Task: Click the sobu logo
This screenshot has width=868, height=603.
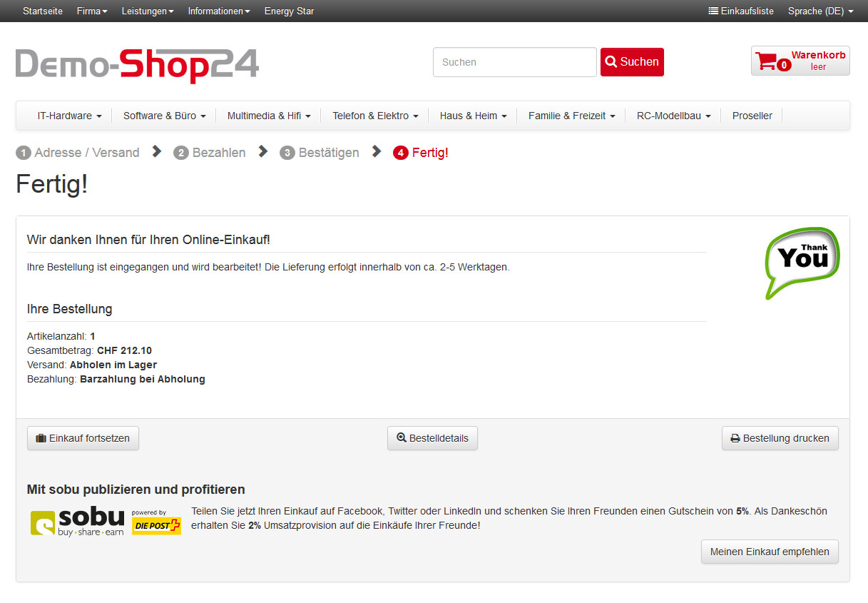Action: [x=77, y=522]
